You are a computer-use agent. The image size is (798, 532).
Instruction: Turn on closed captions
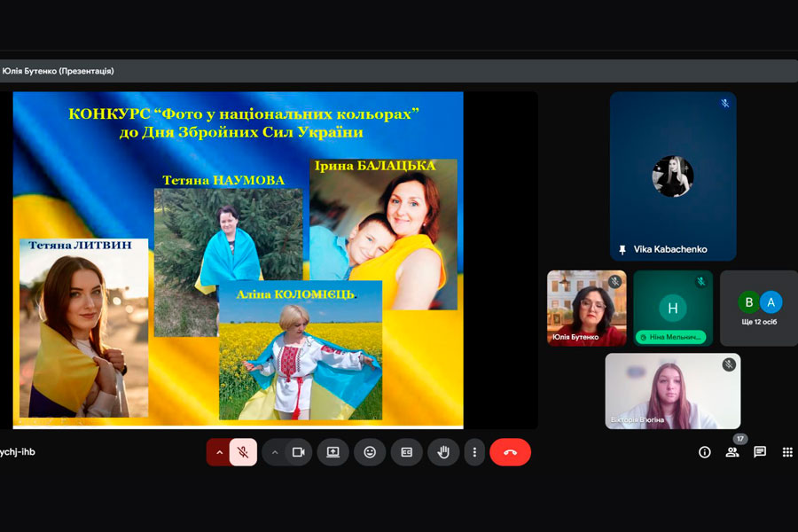407,452
